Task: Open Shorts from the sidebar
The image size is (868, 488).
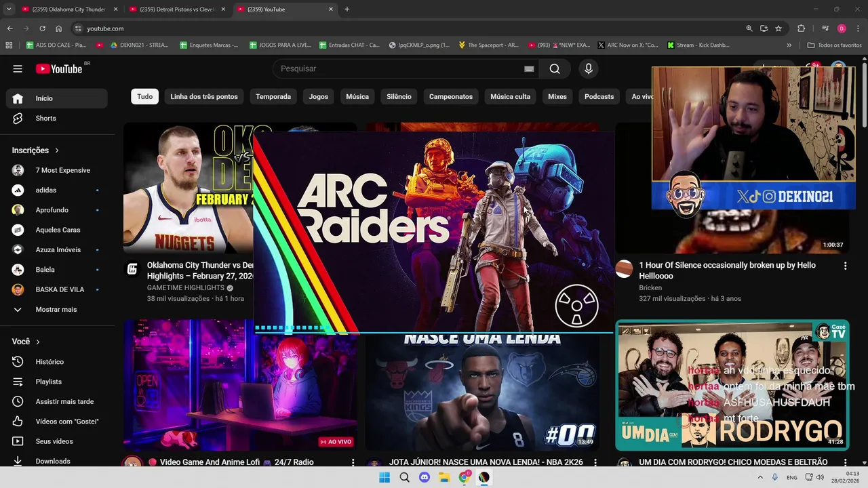Action: (x=57, y=118)
